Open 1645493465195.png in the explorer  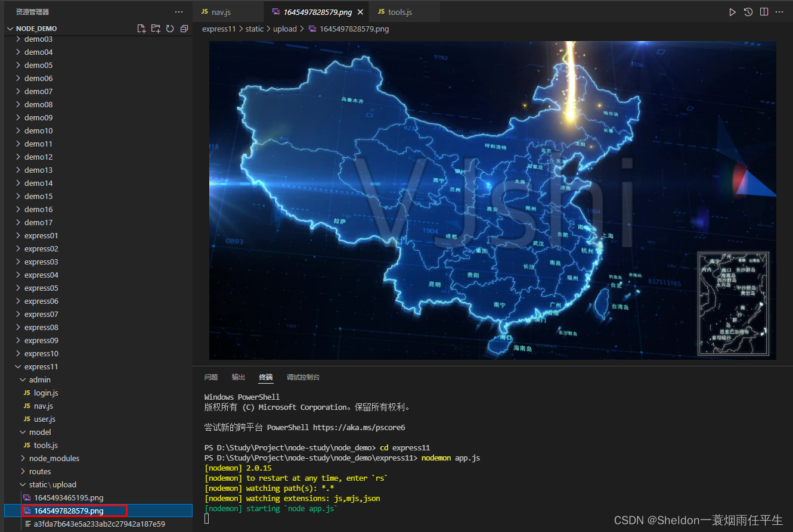tap(98, 497)
